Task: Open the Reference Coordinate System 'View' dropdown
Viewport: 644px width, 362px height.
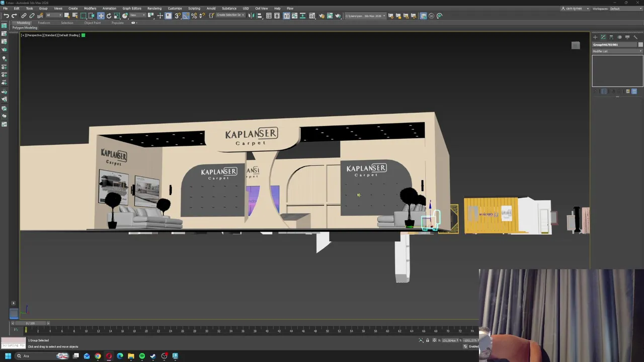Action: click(x=137, y=16)
